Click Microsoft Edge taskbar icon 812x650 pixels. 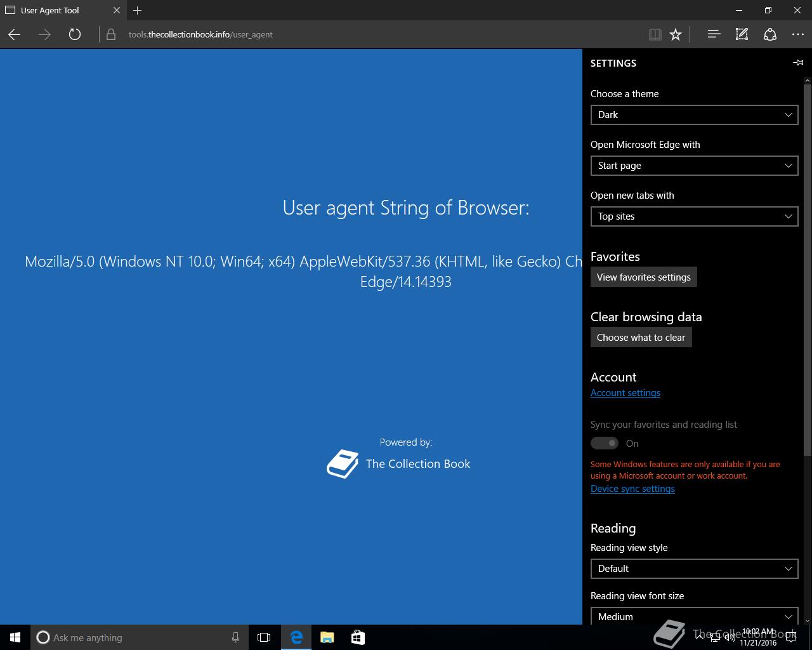click(x=296, y=637)
